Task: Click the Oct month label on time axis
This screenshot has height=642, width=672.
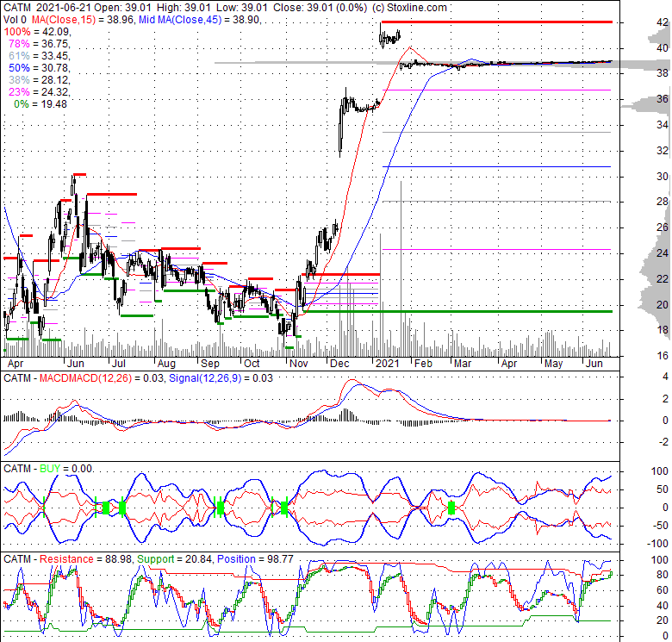Action: coord(252,364)
